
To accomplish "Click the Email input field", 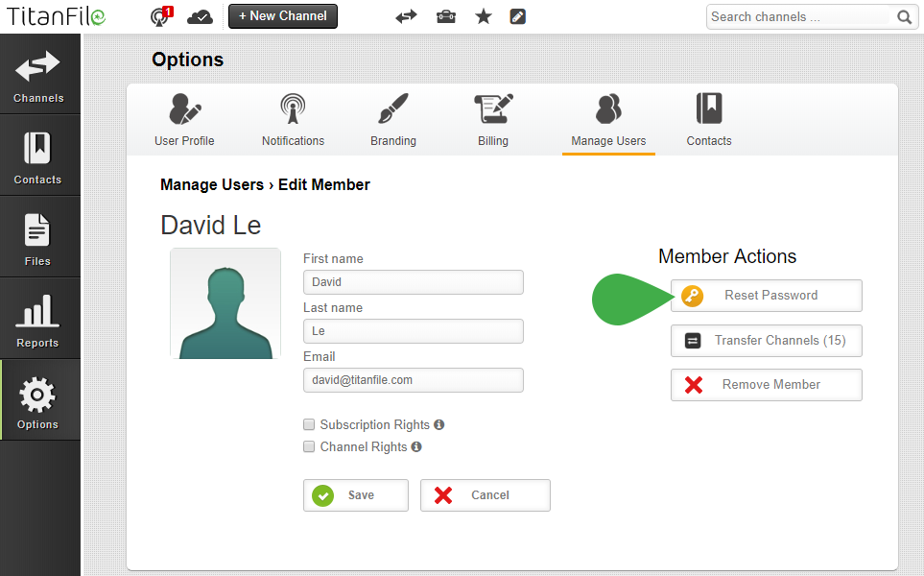I will 413,380.
